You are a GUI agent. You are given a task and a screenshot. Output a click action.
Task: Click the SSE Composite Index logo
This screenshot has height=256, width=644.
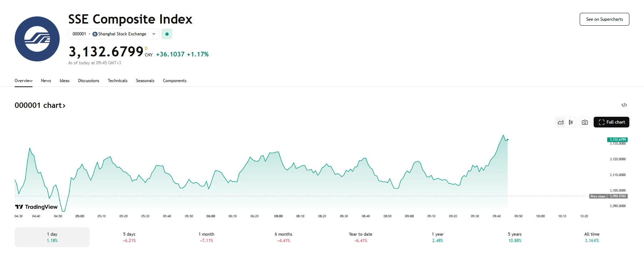37,39
